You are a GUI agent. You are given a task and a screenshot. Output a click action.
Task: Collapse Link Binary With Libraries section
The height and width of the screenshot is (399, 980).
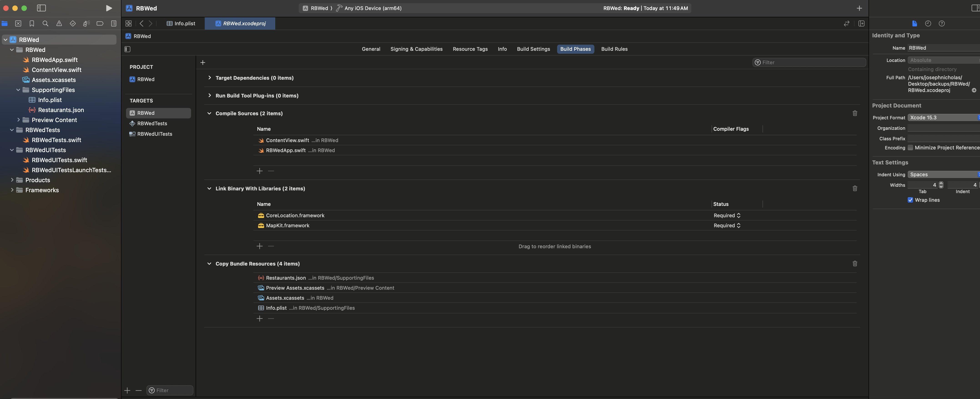[209, 189]
